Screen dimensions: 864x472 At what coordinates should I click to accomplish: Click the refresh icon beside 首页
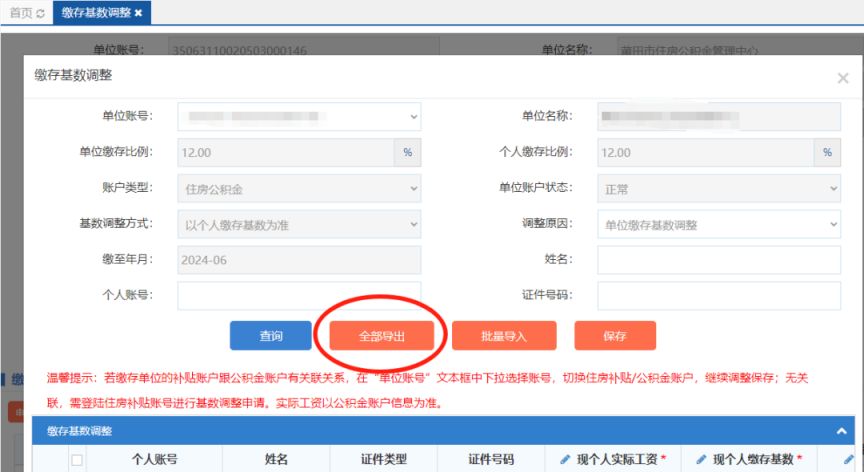(40, 13)
